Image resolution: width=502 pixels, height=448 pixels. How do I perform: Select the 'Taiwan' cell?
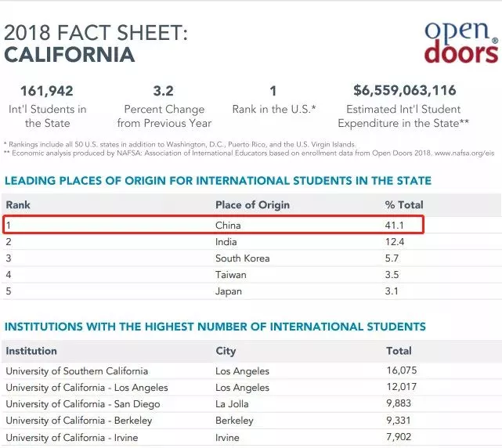pos(231,275)
